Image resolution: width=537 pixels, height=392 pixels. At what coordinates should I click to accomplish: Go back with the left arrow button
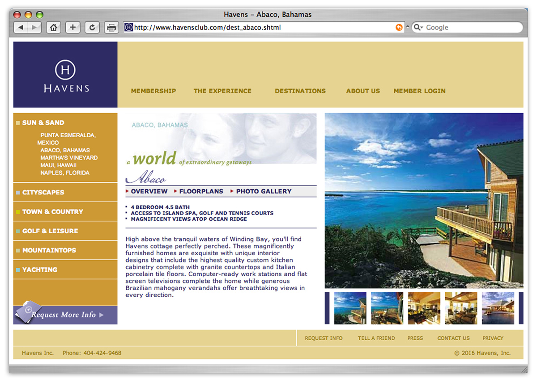[21, 27]
